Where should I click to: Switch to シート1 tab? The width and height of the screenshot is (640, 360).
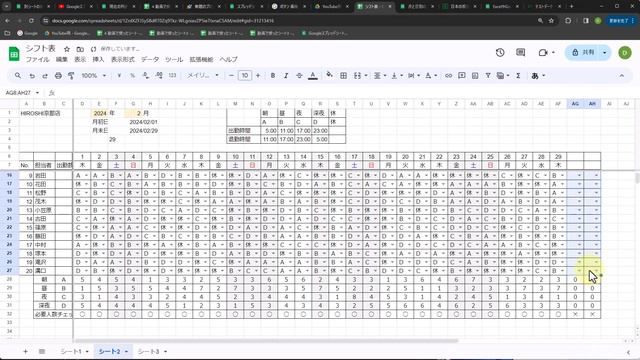pyautogui.click(x=71, y=351)
